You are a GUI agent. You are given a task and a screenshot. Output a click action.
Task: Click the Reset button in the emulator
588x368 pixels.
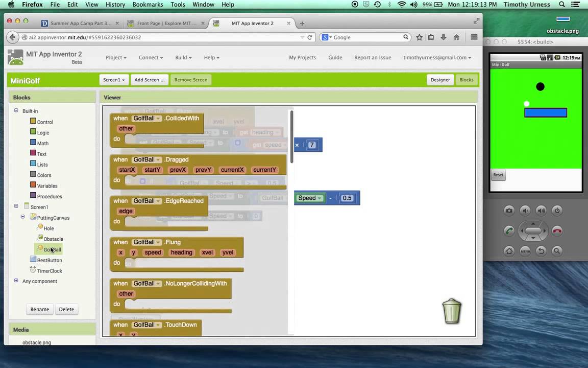498,175
